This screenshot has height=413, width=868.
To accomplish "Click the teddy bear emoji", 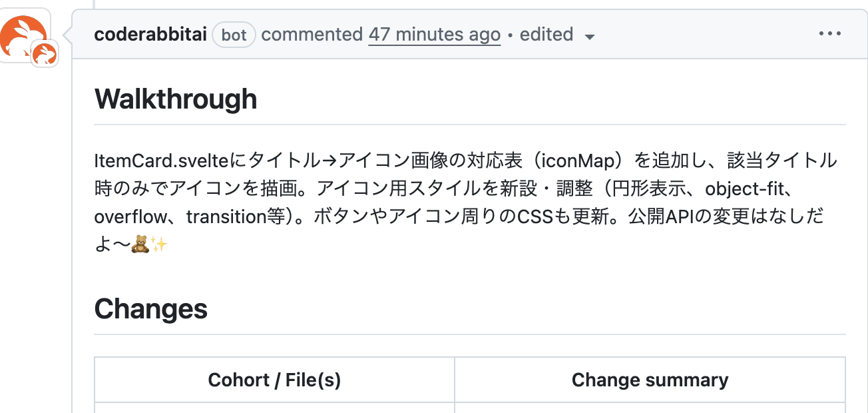I will point(140,245).
